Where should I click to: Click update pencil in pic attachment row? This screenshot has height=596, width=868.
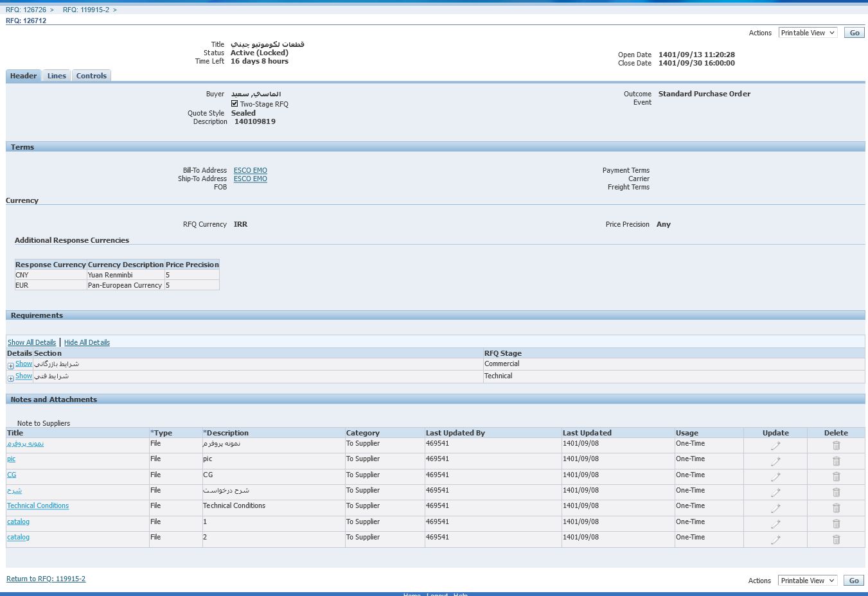click(x=775, y=461)
